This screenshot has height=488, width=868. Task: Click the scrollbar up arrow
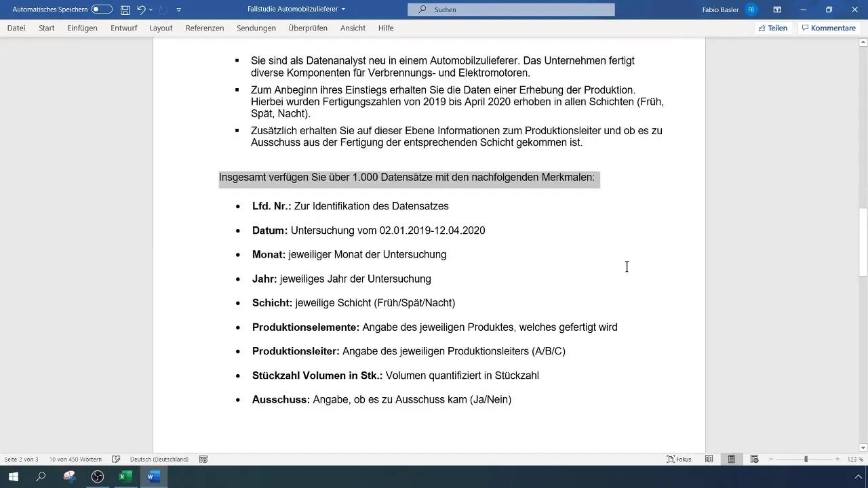pos(863,43)
